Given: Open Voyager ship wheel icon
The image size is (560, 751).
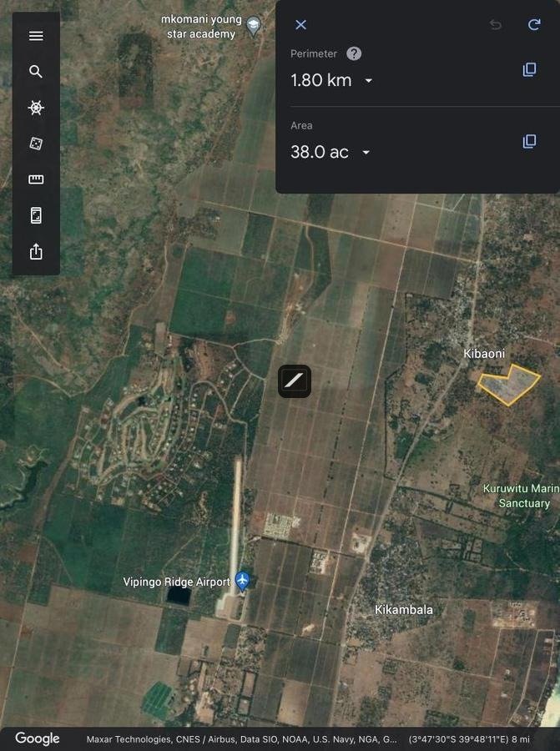Looking at the screenshot, I should pos(36,108).
